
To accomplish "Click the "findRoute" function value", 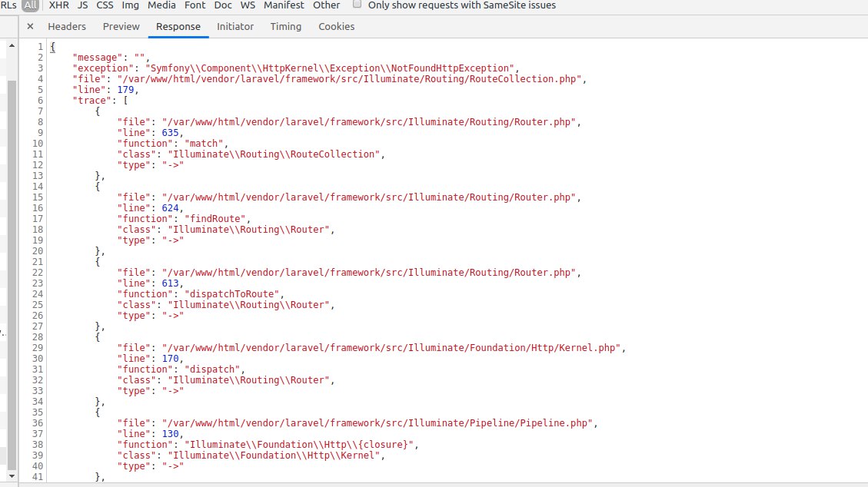I will tap(215, 219).
